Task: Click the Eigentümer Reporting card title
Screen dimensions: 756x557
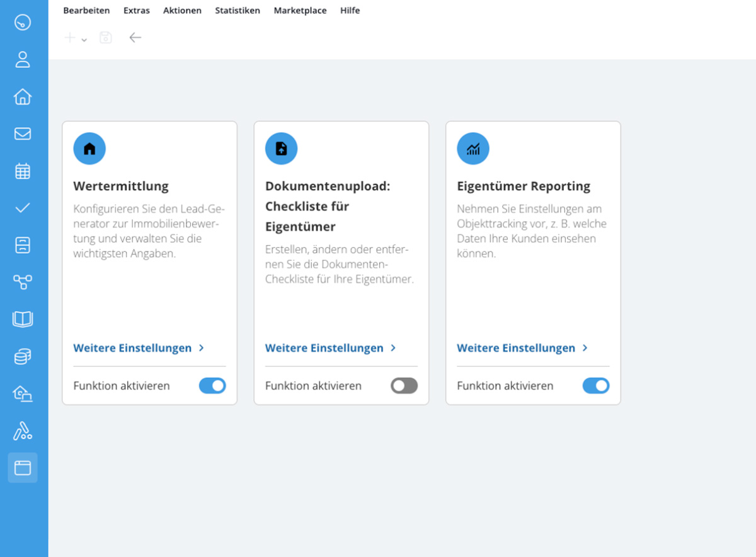Action: click(524, 187)
